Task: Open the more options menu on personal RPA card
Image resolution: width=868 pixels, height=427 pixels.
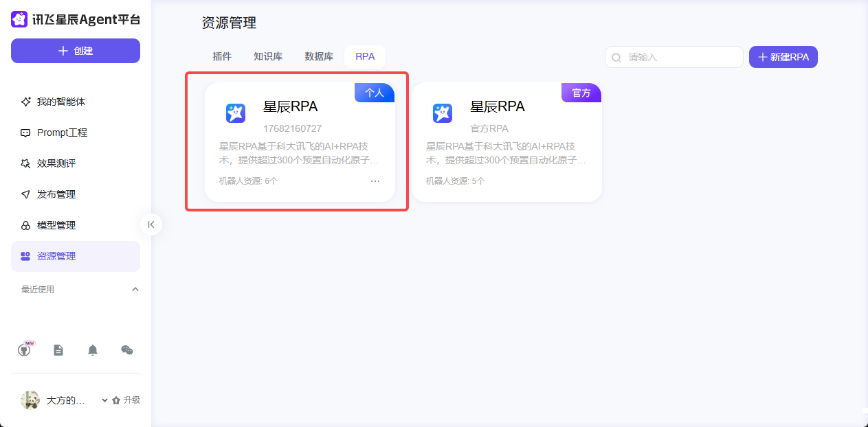Action: pos(375,181)
